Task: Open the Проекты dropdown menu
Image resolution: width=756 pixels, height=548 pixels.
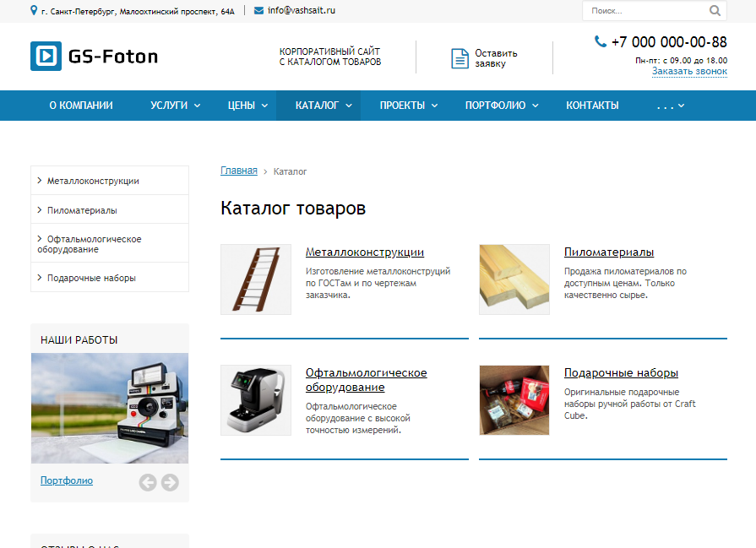Action: point(409,106)
